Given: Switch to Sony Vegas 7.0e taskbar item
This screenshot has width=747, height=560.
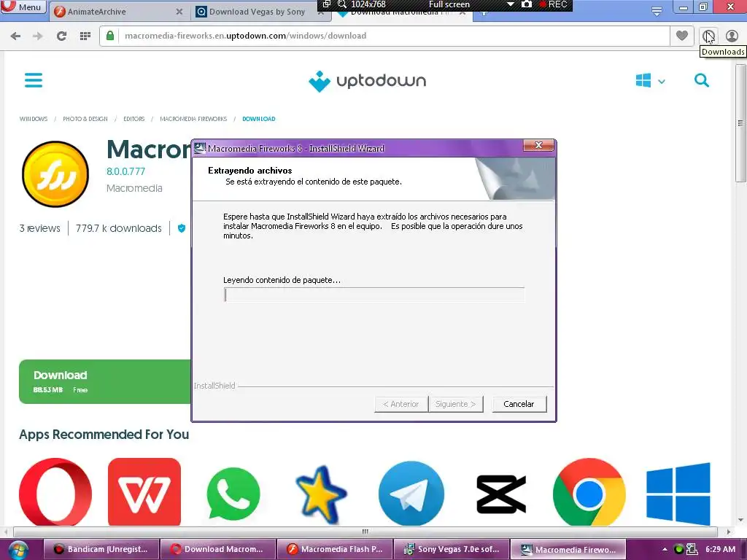Looking at the screenshot, I should pyautogui.click(x=452, y=550).
